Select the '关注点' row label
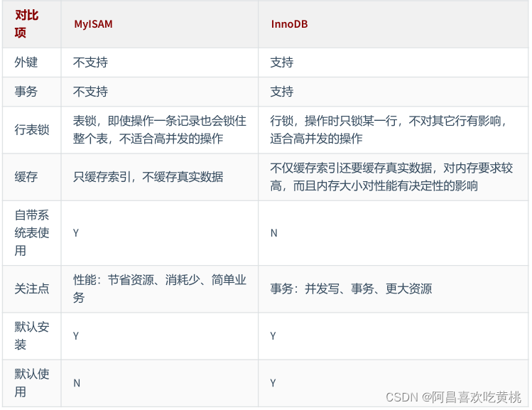This screenshot has height=410, width=532. pyautogui.click(x=32, y=288)
